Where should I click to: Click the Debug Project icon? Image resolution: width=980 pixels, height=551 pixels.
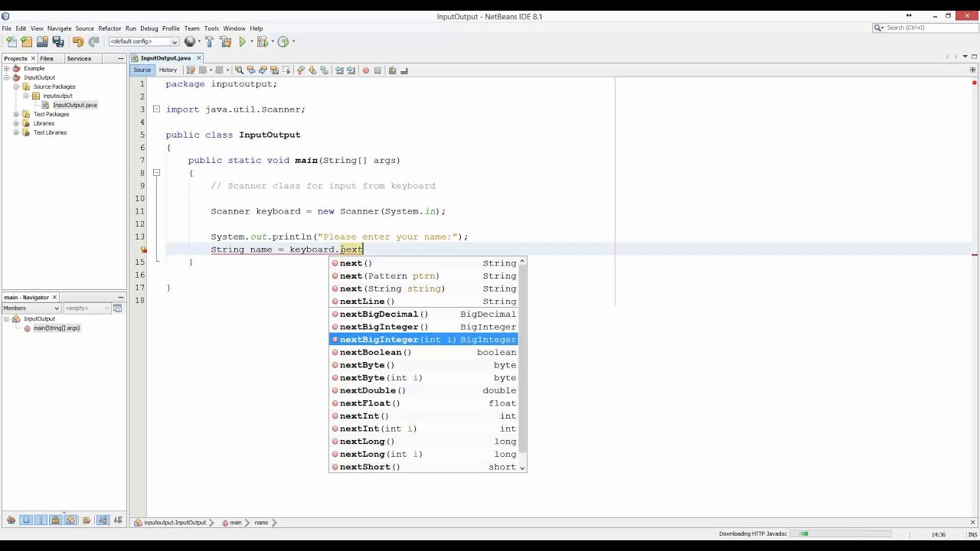point(263,42)
